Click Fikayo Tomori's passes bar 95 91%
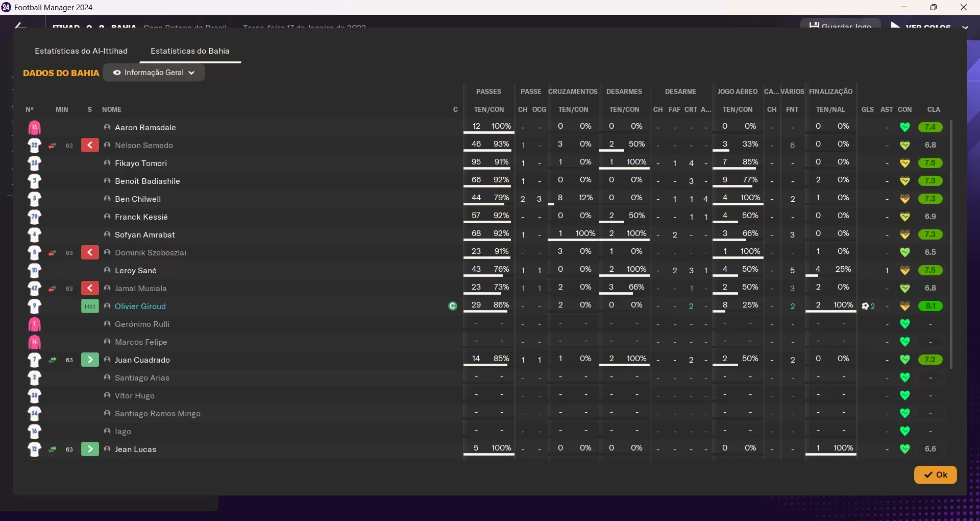 489,163
